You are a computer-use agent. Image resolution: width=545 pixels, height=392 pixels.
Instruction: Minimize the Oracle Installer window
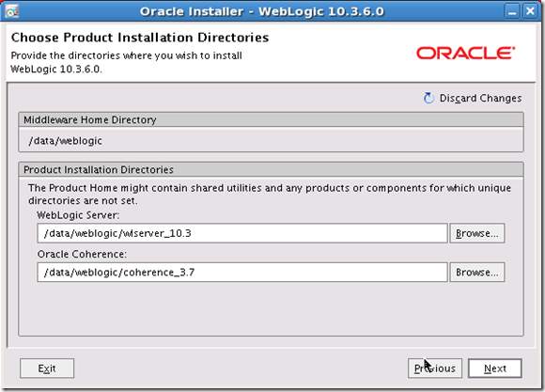(x=512, y=11)
